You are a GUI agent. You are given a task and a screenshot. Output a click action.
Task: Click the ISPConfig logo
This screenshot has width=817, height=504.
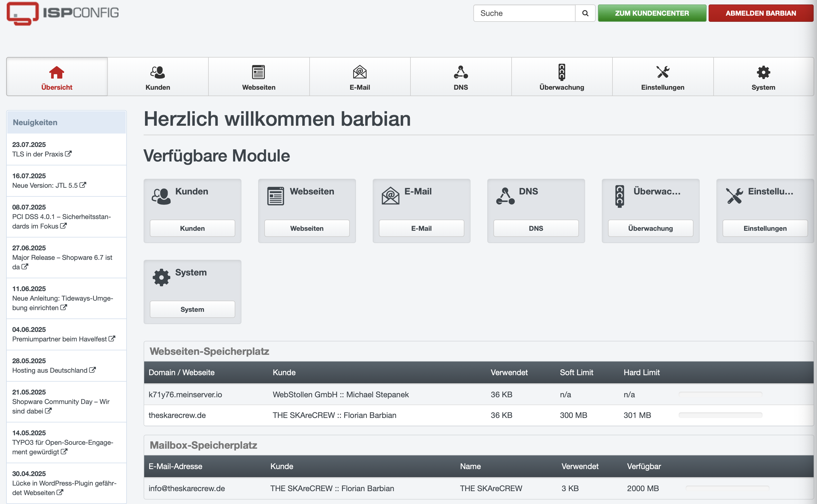(x=63, y=13)
